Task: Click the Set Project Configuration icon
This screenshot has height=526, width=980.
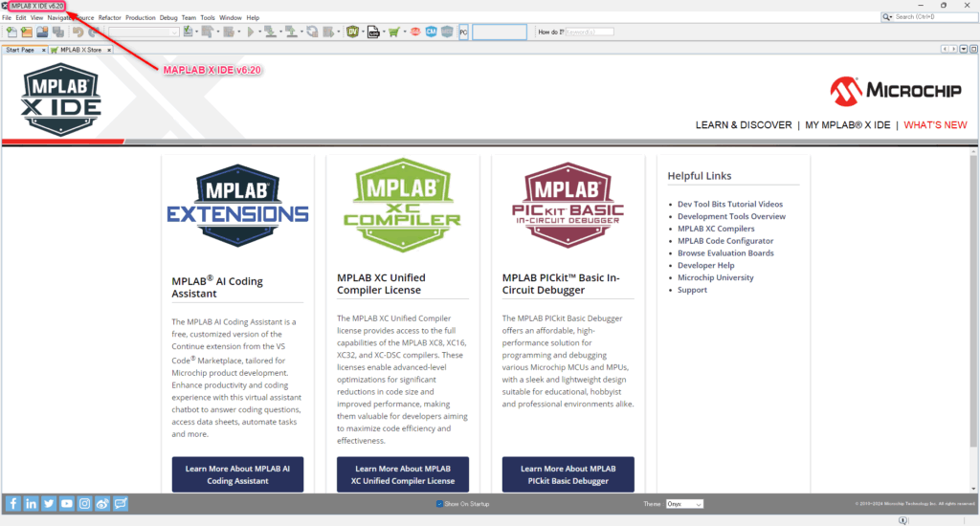Action: coord(188,32)
